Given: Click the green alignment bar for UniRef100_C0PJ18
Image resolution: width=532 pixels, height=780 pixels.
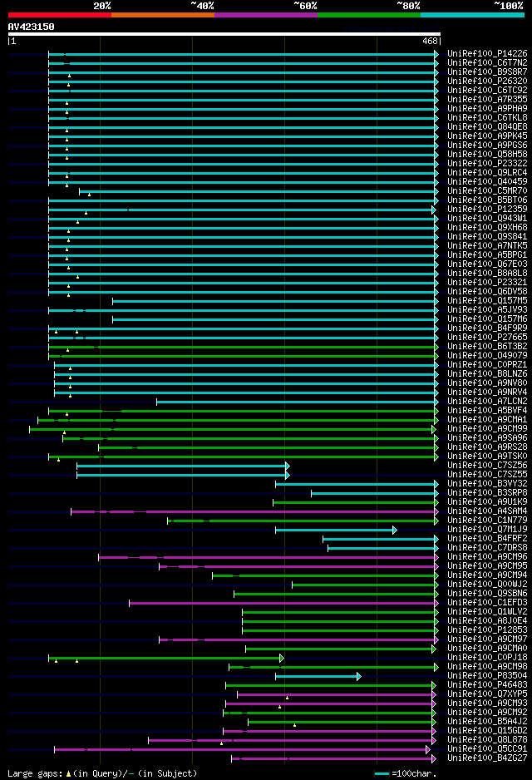Looking at the screenshot, I should [166, 658].
